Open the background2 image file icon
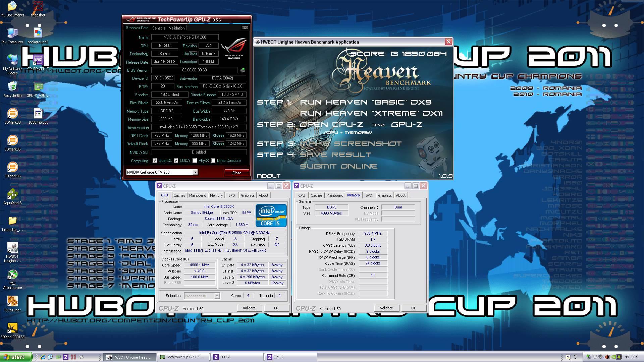The height and width of the screenshot is (362, 644). (x=38, y=36)
